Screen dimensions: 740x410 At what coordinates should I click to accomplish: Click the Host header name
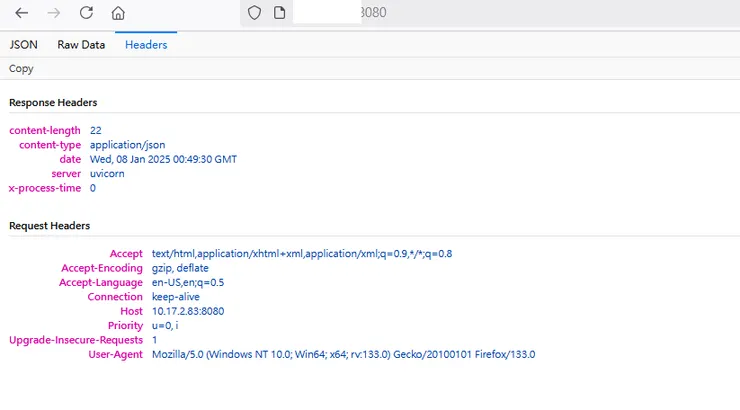pyautogui.click(x=131, y=311)
